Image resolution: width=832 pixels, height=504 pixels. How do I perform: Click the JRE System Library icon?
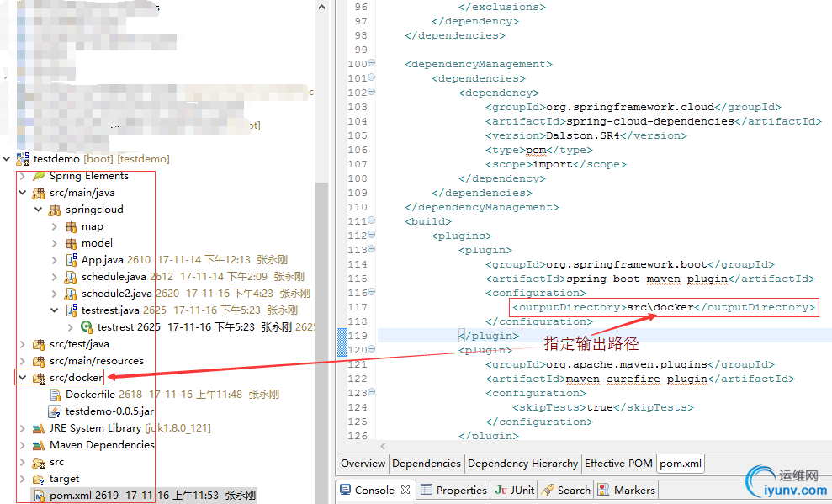[x=39, y=428]
